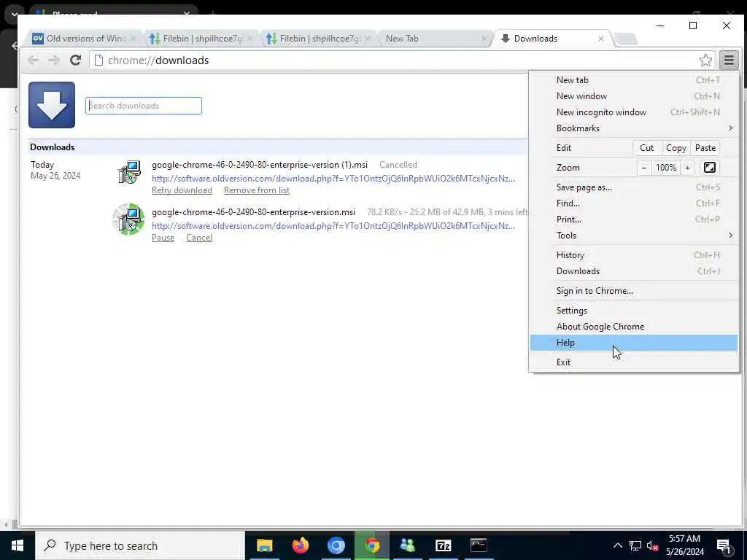The width and height of the screenshot is (747, 560).
Task: Go back with the left arrow icon
Action: (x=33, y=60)
